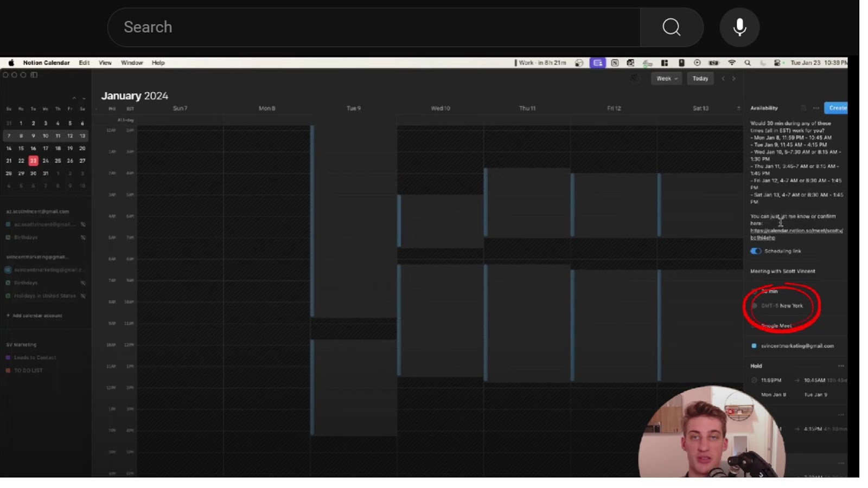Click Wed 10 column header
868x488 pixels.
pos(441,108)
